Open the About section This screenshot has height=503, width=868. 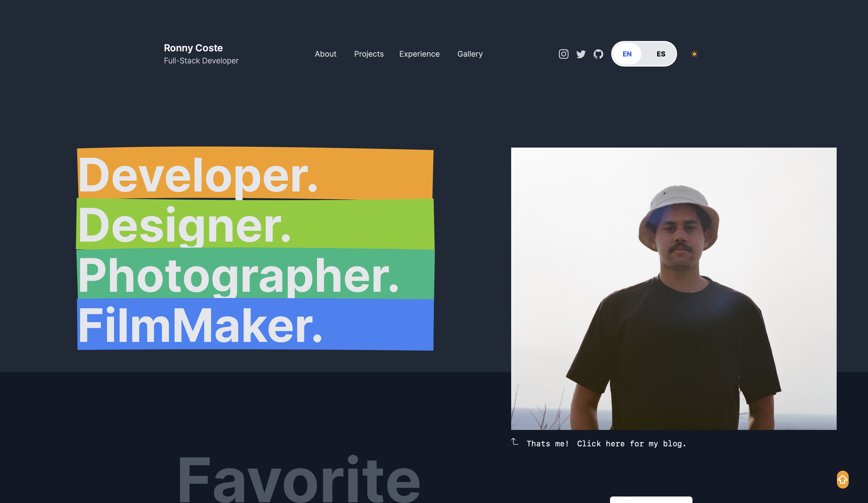(x=325, y=54)
